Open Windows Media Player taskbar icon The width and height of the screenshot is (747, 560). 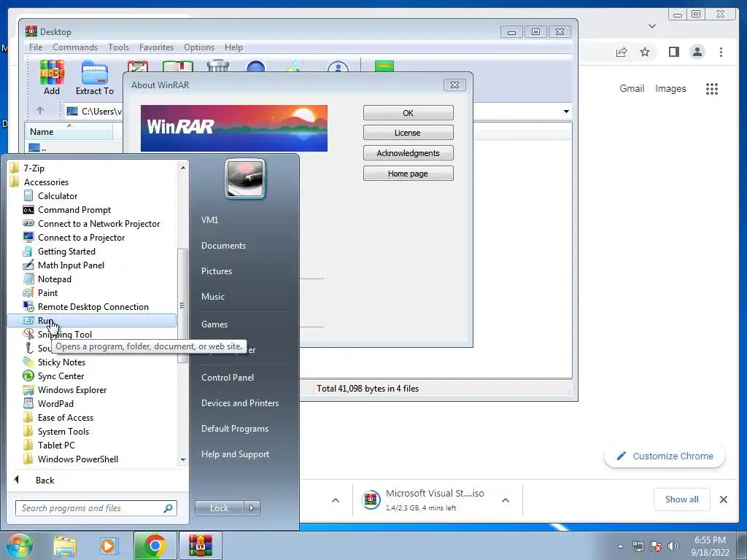[x=109, y=545]
